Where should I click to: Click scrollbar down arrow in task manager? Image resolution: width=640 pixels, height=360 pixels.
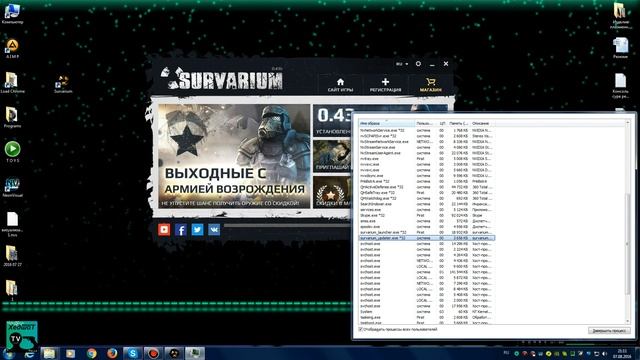[x=628, y=322]
